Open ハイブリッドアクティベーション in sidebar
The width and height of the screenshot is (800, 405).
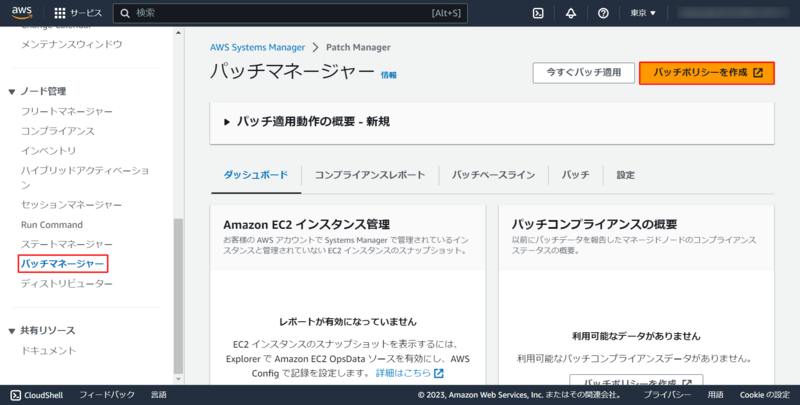(85, 177)
